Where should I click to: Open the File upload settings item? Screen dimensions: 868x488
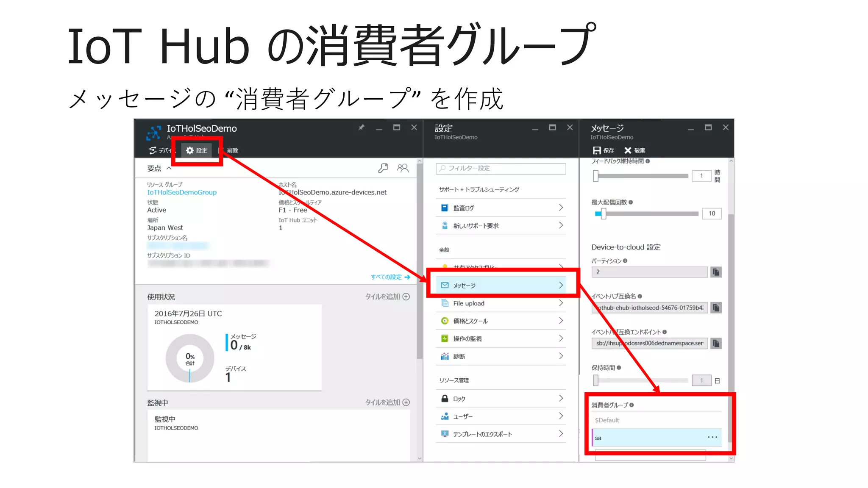click(501, 303)
